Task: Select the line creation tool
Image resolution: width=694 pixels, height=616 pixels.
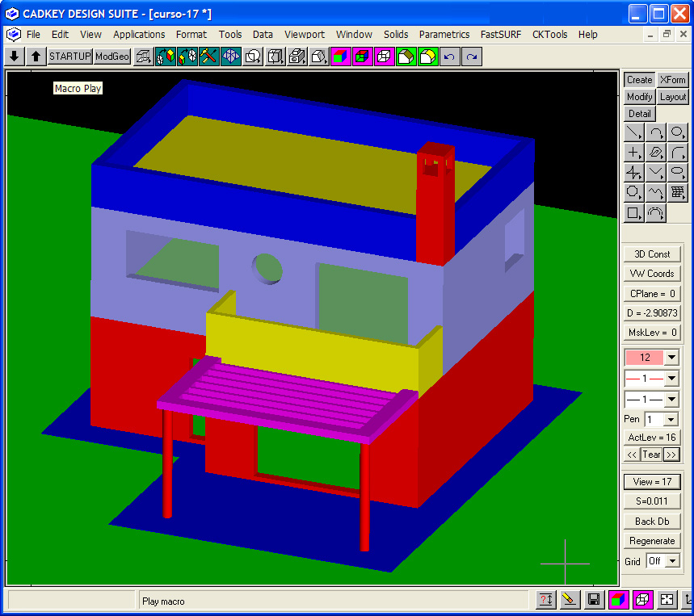Action: (x=634, y=132)
